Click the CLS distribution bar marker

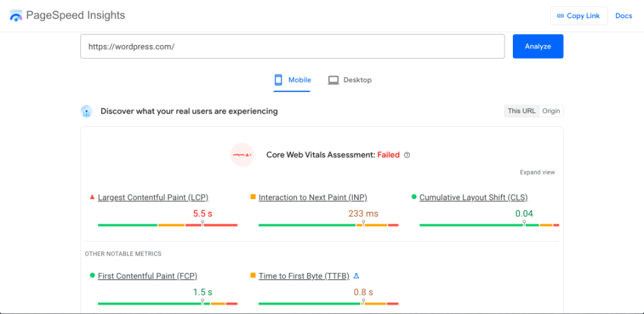[x=524, y=223]
